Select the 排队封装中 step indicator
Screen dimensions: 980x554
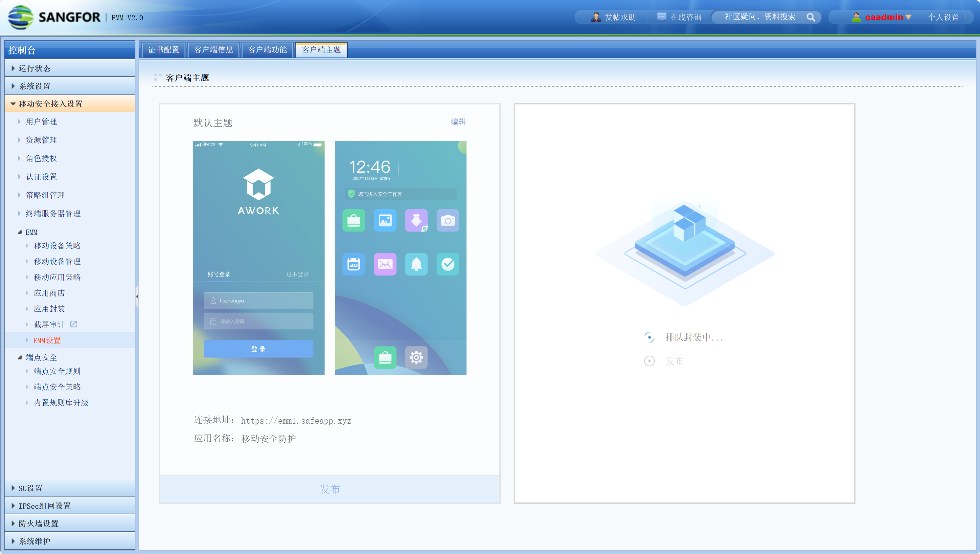point(649,337)
